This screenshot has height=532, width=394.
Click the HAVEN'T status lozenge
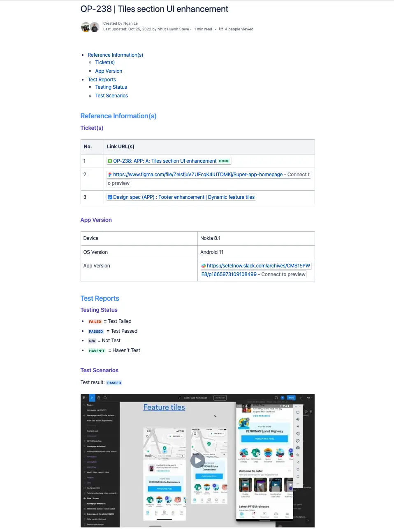pos(97,351)
